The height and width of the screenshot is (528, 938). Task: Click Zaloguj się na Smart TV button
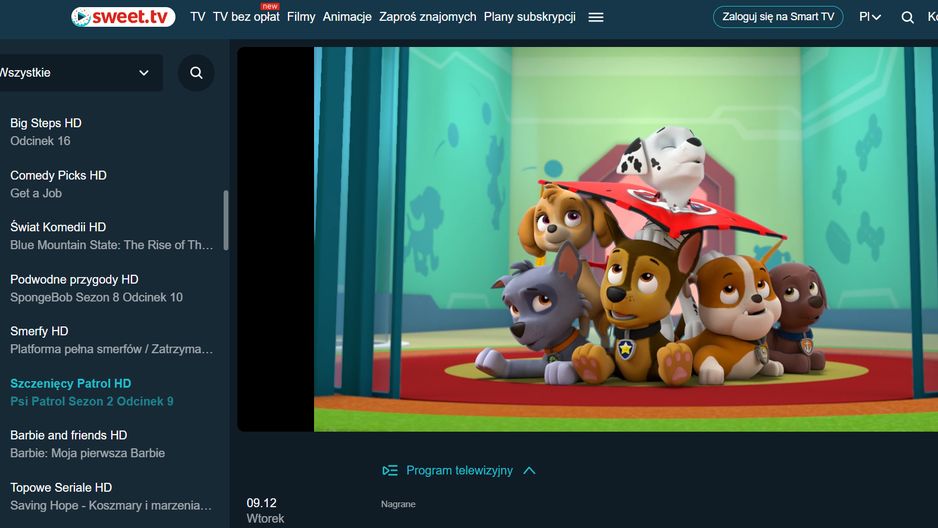pyautogui.click(x=778, y=17)
